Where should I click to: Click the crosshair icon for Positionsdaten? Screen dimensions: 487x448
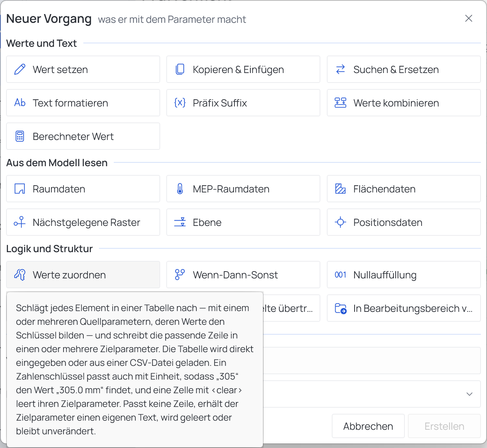point(341,222)
